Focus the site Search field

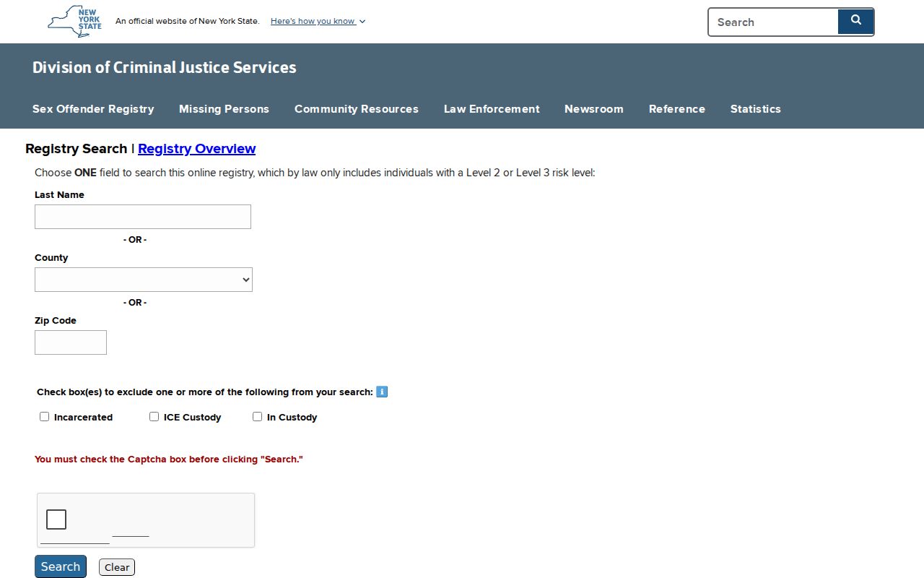[773, 22]
